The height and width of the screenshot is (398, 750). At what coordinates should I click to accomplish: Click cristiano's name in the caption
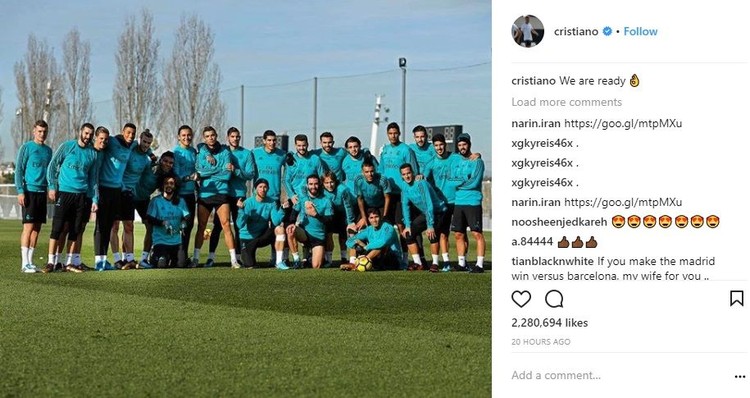[x=533, y=81]
